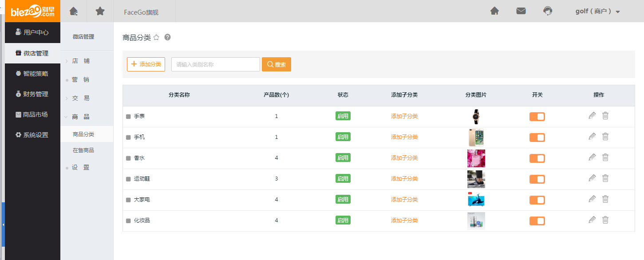Image resolution: width=644 pixels, height=260 pixels.
Task: Click the 香水 category thumbnail image
Action: tap(476, 158)
